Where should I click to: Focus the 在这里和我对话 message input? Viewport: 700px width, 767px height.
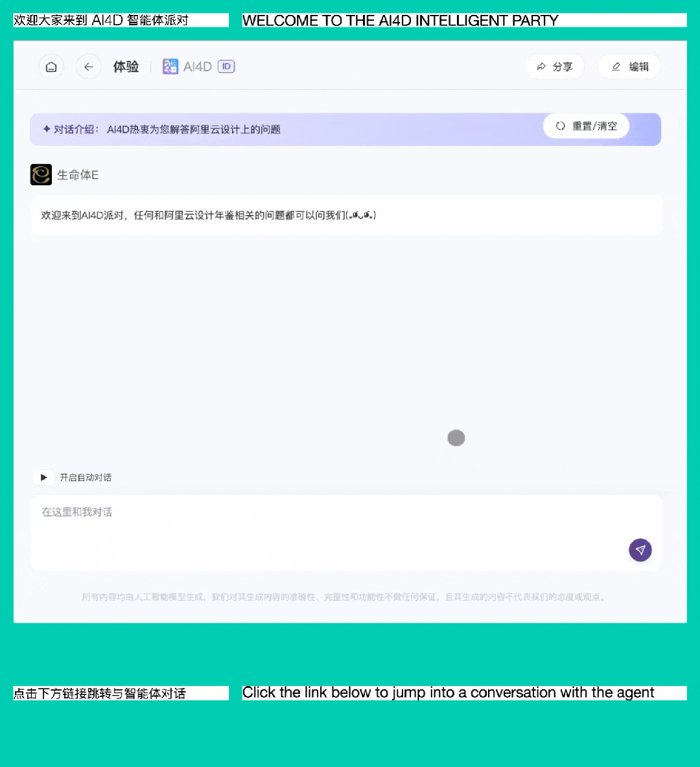click(x=346, y=532)
